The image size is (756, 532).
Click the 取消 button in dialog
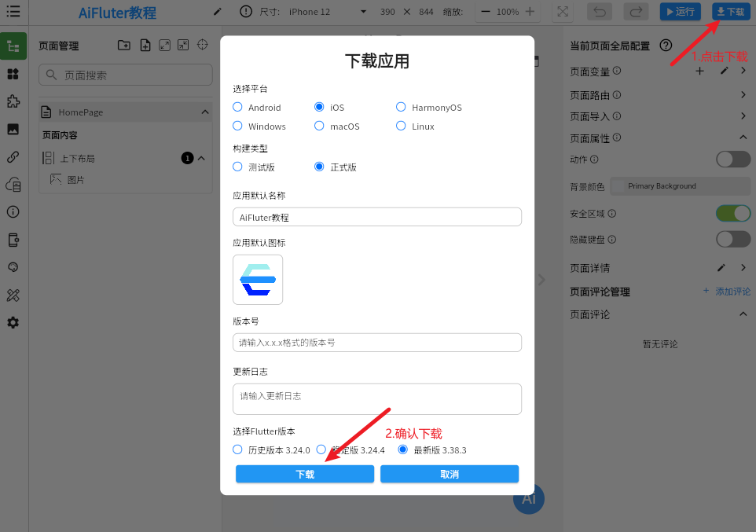point(450,474)
